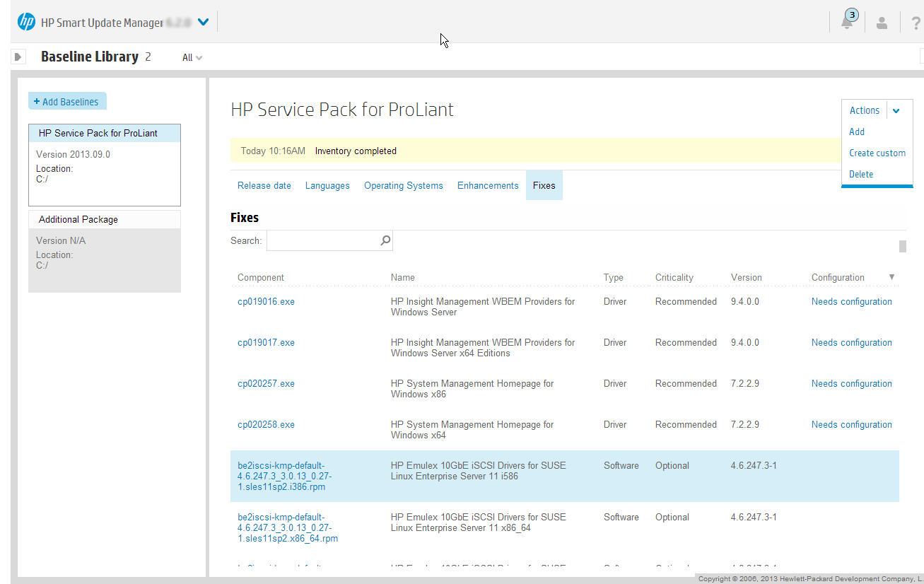The image size is (924, 584).
Task: Switch to the Release date tab
Action: coord(264,185)
